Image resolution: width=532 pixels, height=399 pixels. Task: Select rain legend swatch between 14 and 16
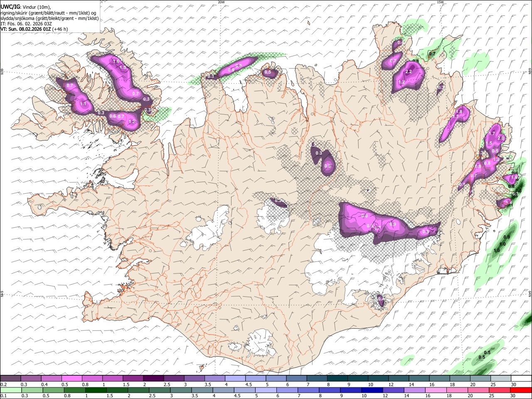(415, 390)
